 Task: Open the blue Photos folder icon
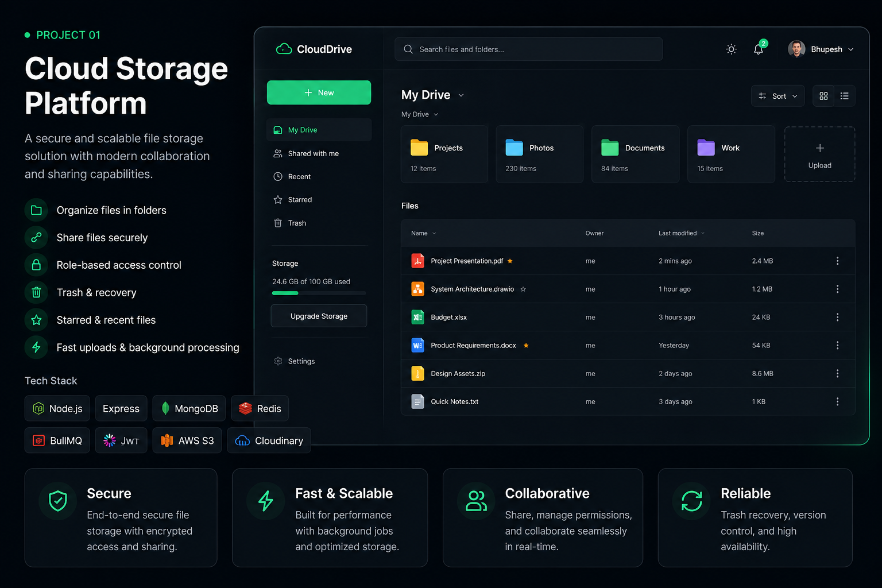point(514,148)
